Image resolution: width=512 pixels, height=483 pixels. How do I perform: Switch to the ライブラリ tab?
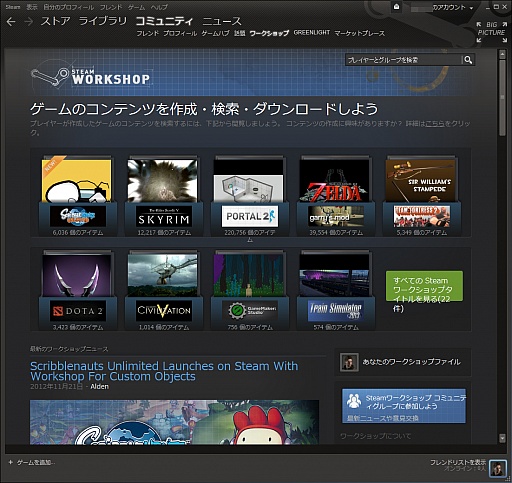click(103, 21)
